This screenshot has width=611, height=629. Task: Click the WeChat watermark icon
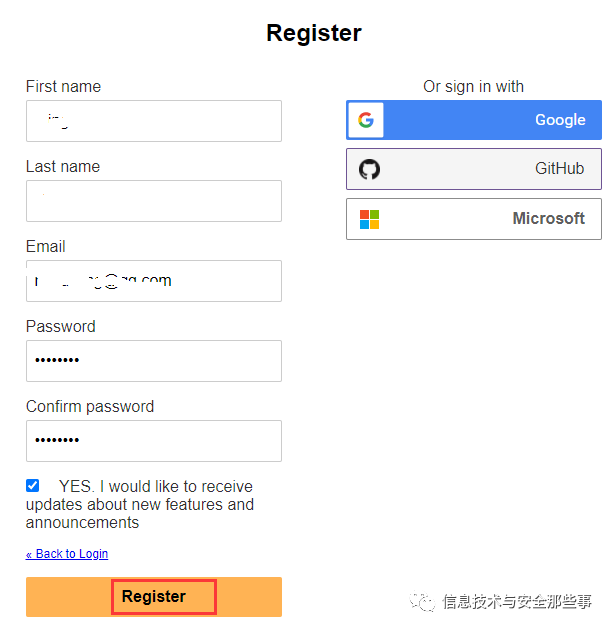coord(426,601)
